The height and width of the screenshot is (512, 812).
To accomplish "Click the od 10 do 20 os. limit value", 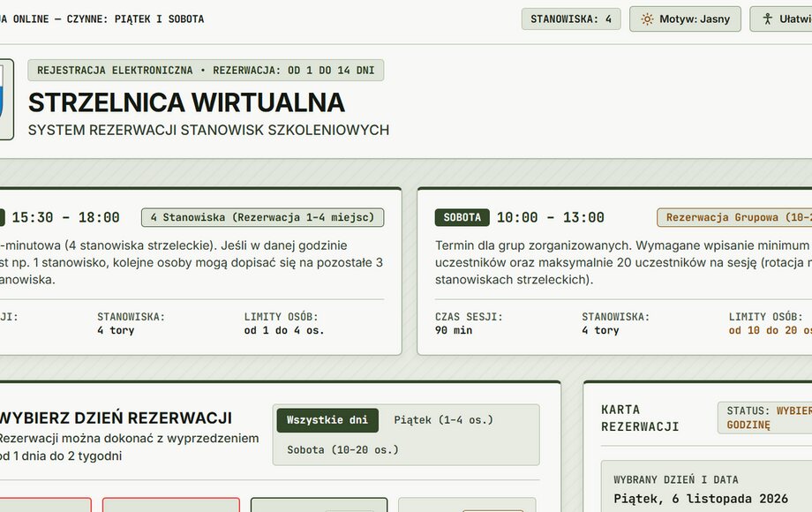I will [770, 330].
